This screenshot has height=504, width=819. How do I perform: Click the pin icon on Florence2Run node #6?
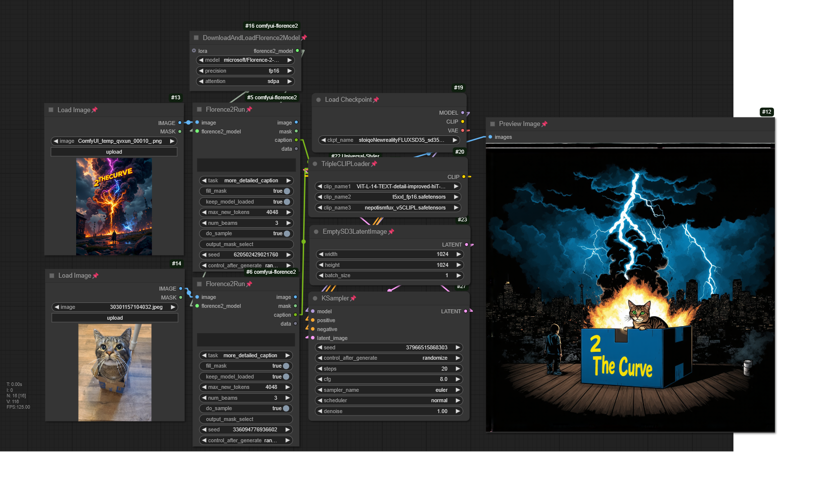(249, 284)
